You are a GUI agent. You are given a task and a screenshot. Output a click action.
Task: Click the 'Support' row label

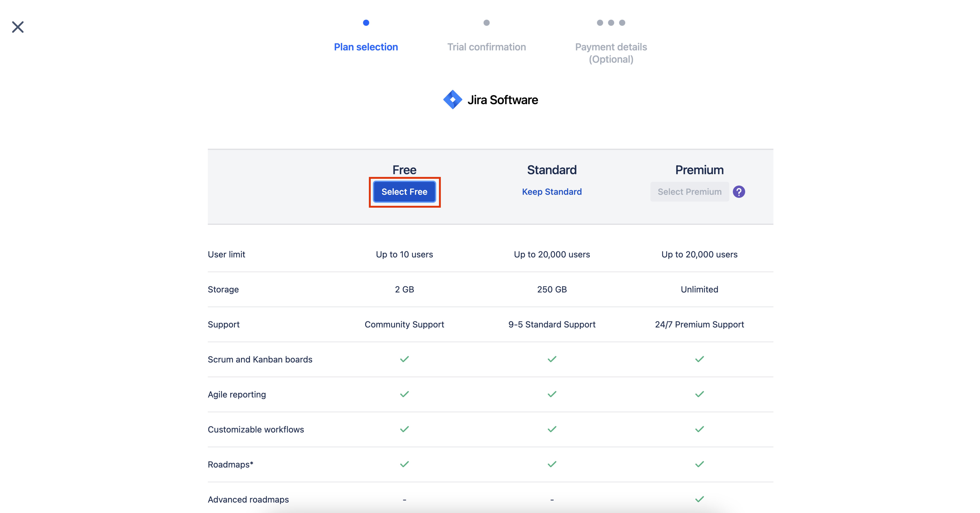click(x=224, y=324)
